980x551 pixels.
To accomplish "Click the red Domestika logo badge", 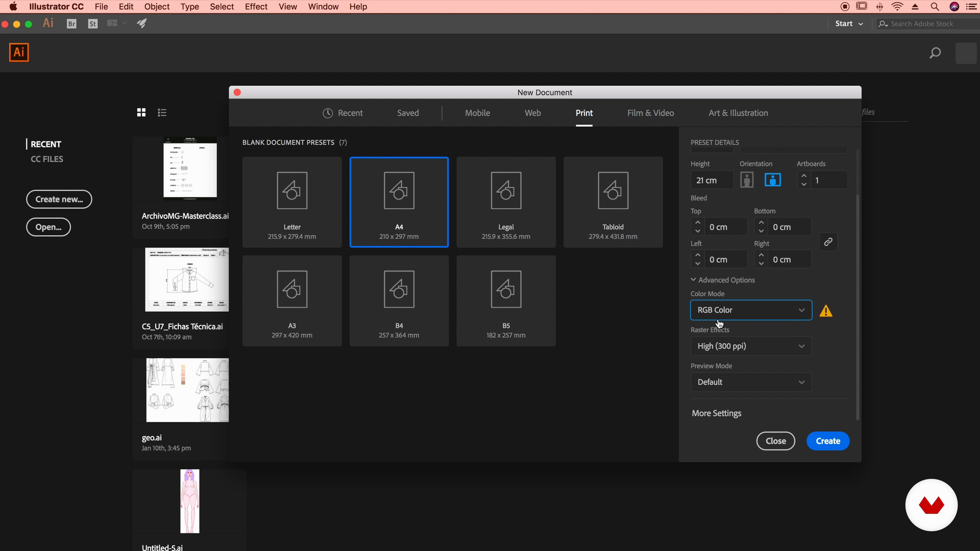I will pos(932,505).
